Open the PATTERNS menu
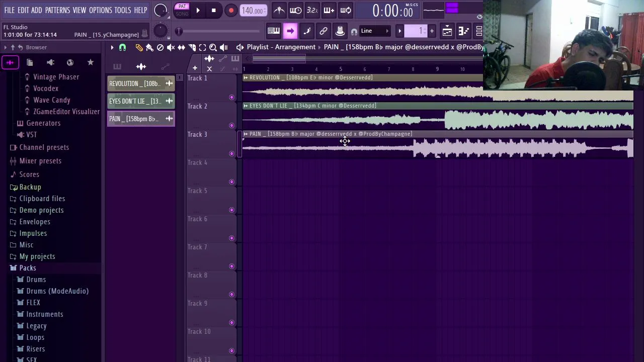 tap(57, 10)
